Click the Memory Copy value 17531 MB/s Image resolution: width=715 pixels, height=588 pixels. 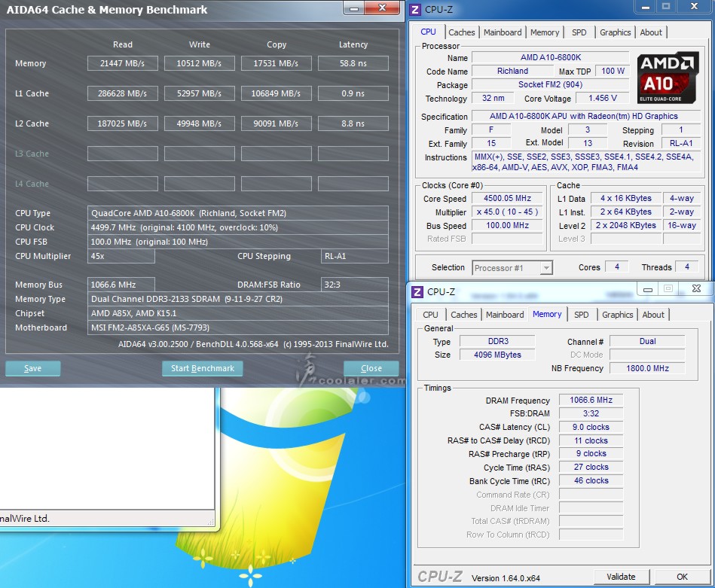point(277,63)
